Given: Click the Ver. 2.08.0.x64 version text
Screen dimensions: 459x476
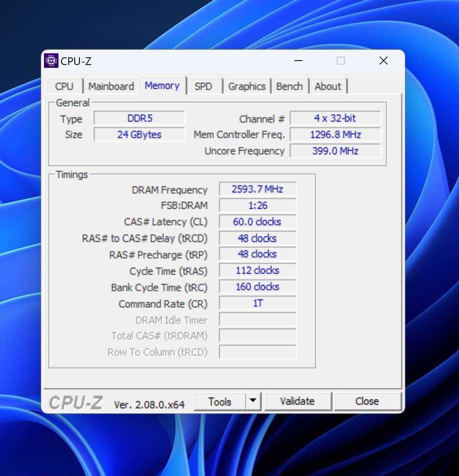Looking at the screenshot, I should pos(149,405).
